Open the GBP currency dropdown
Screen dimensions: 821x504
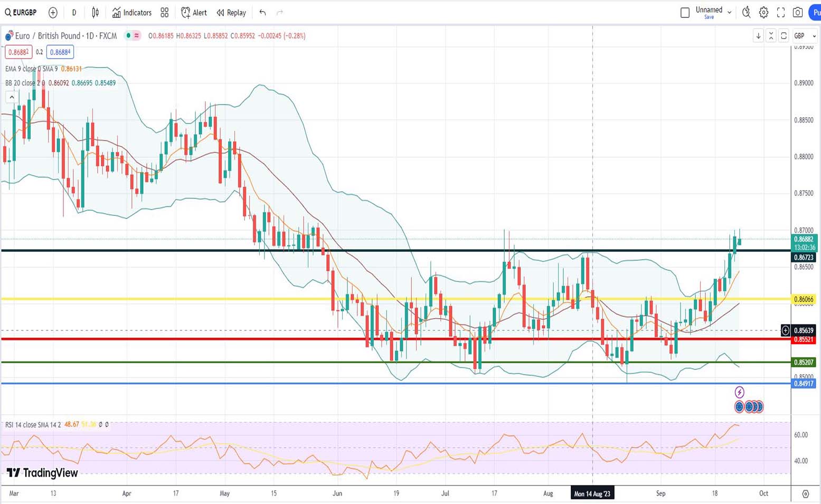click(x=805, y=36)
